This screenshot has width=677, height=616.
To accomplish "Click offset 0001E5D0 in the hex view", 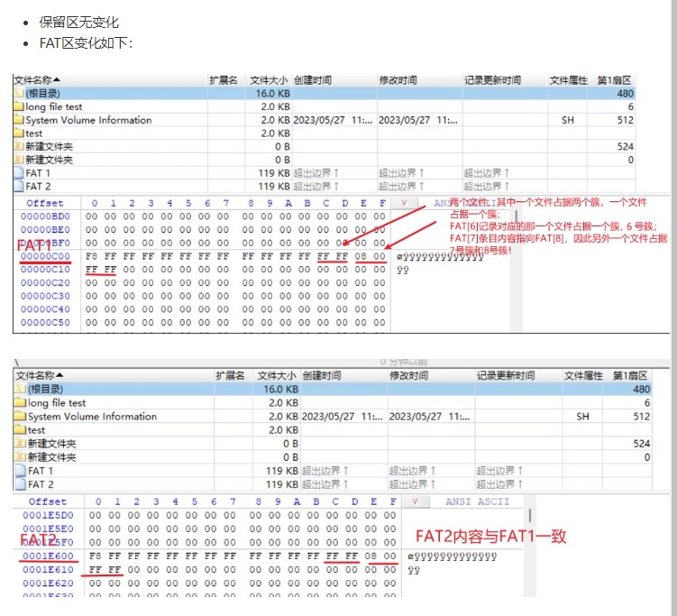I will tap(48, 515).
